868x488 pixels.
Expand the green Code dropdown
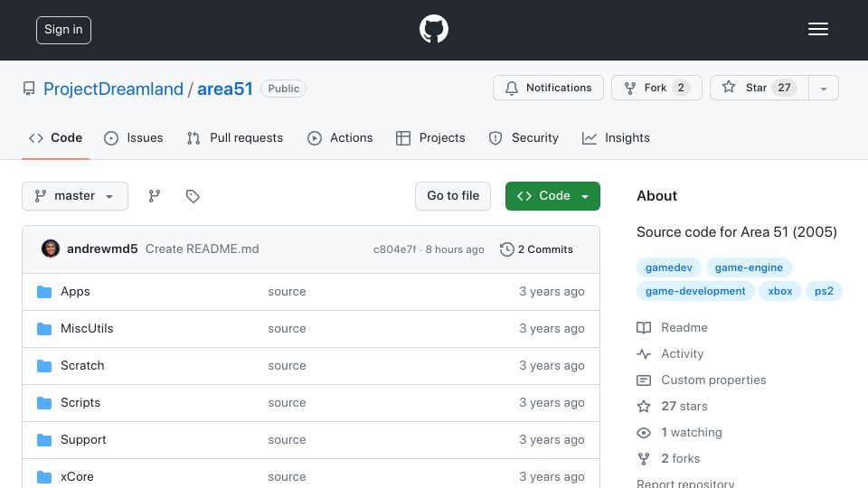point(552,196)
